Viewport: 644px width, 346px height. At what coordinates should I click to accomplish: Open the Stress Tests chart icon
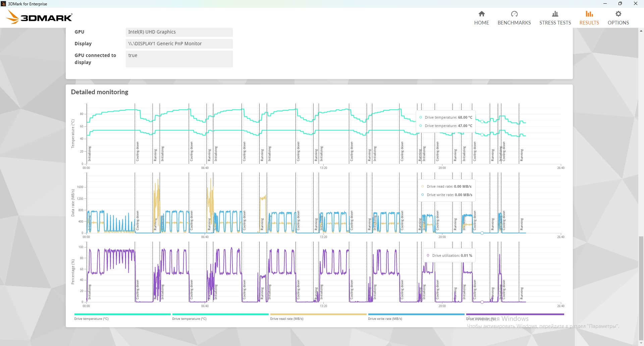[x=555, y=14]
